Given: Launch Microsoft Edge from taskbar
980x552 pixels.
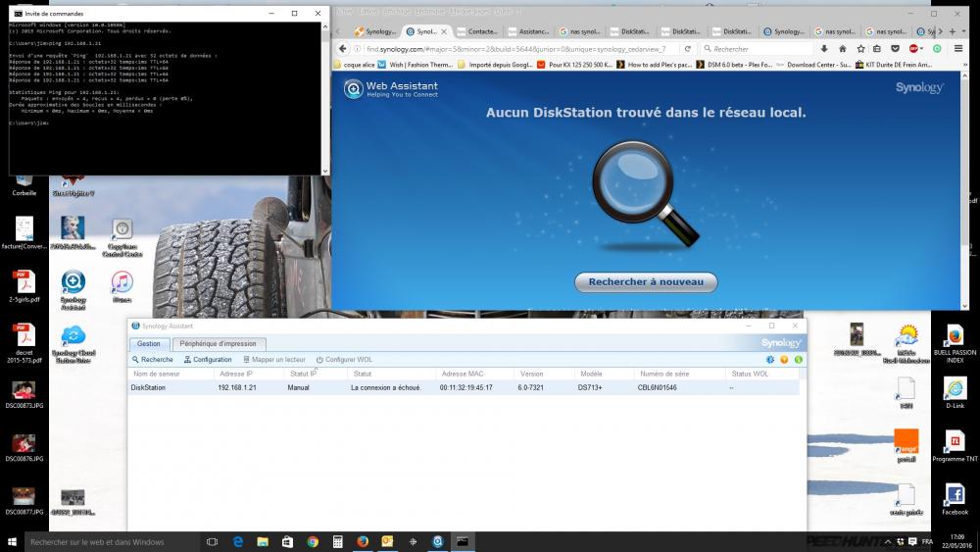Looking at the screenshot, I should click(x=238, y=542).
